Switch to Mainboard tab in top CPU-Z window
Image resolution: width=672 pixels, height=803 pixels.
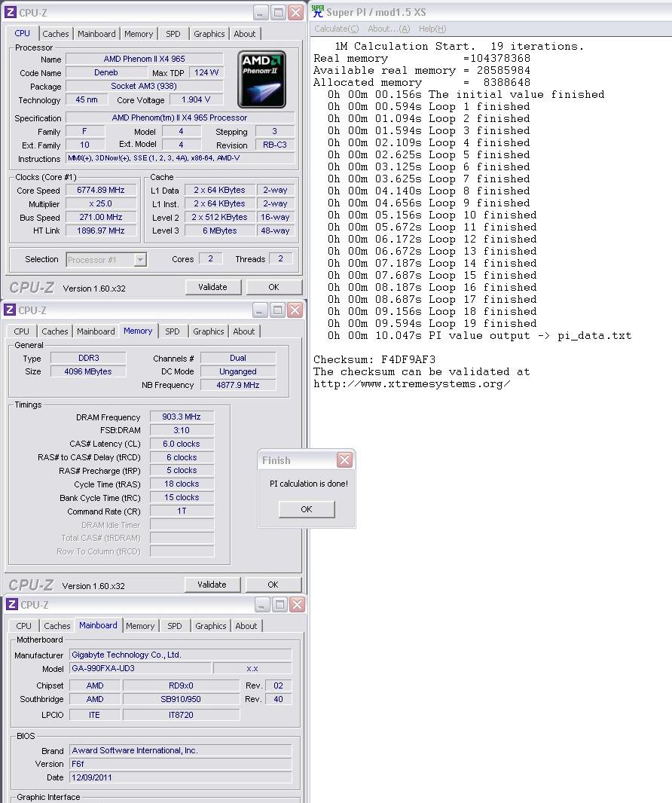tap(96, 34)
